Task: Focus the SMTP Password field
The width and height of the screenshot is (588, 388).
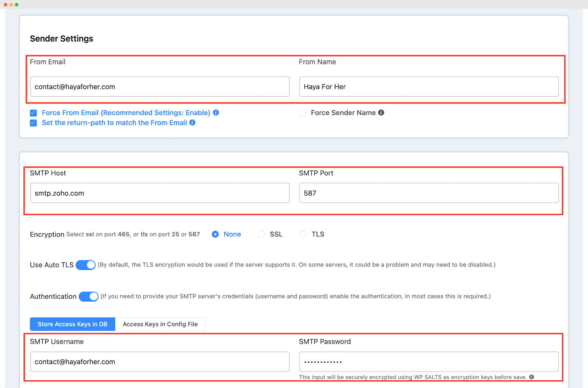Action: pos(429,362)
